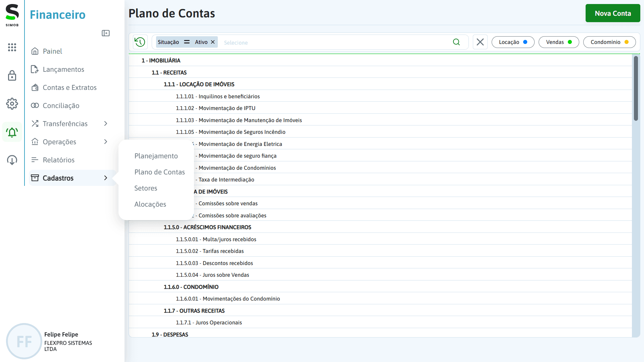This screenshot has width=644, height=362.
Task: Click the Nova Conta button
Action: point(612,13)
